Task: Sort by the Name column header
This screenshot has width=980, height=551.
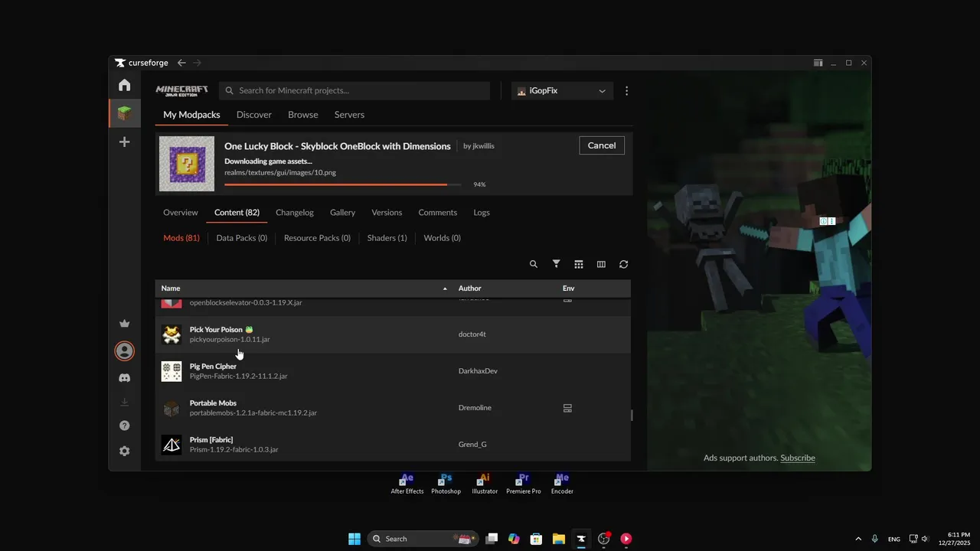Action: [x=171, y=289]
